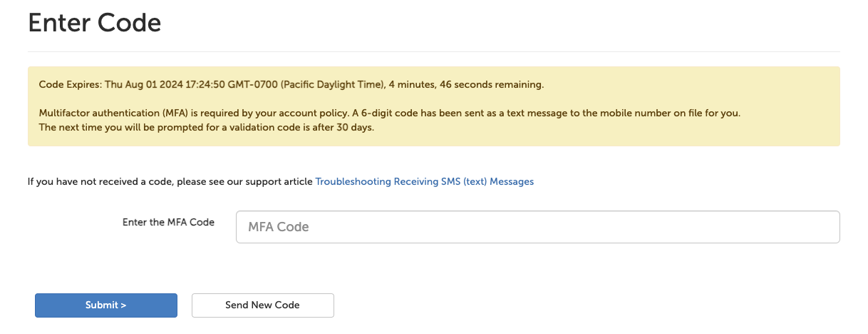Open the Troubleshooting Receiving SMS Messages link

point(424,182)
